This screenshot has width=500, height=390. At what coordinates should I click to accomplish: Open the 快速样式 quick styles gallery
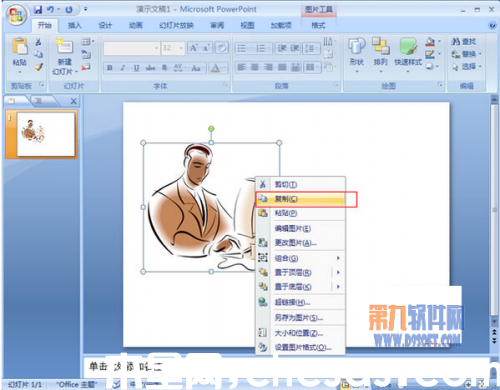(408, 55)
